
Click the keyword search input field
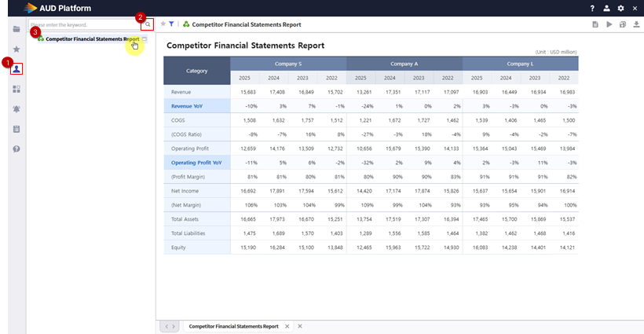point(82,25)
